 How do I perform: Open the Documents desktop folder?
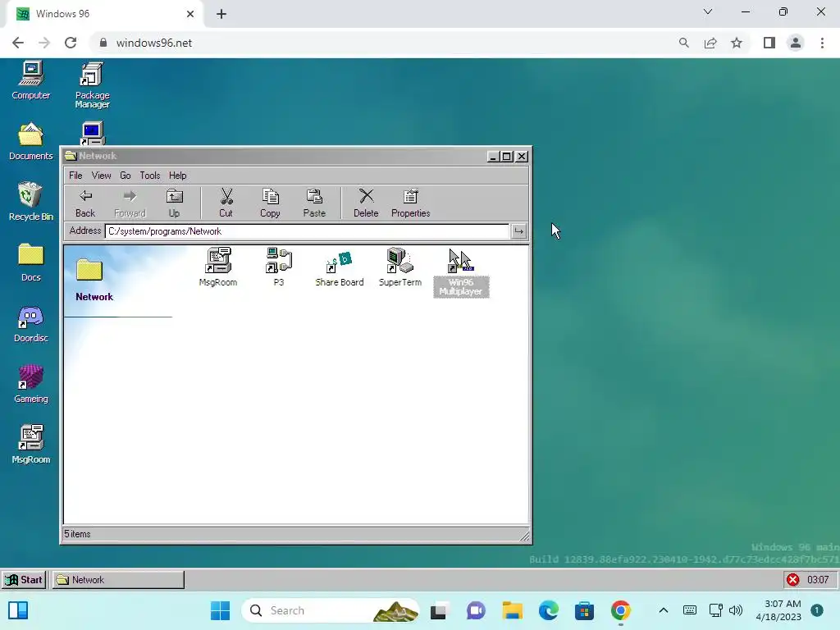[x=31, y=141]
